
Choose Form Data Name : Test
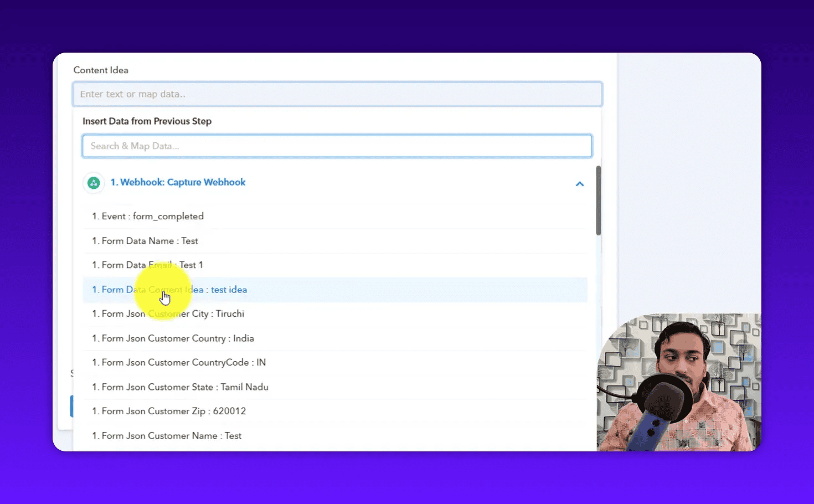[145, 241]
